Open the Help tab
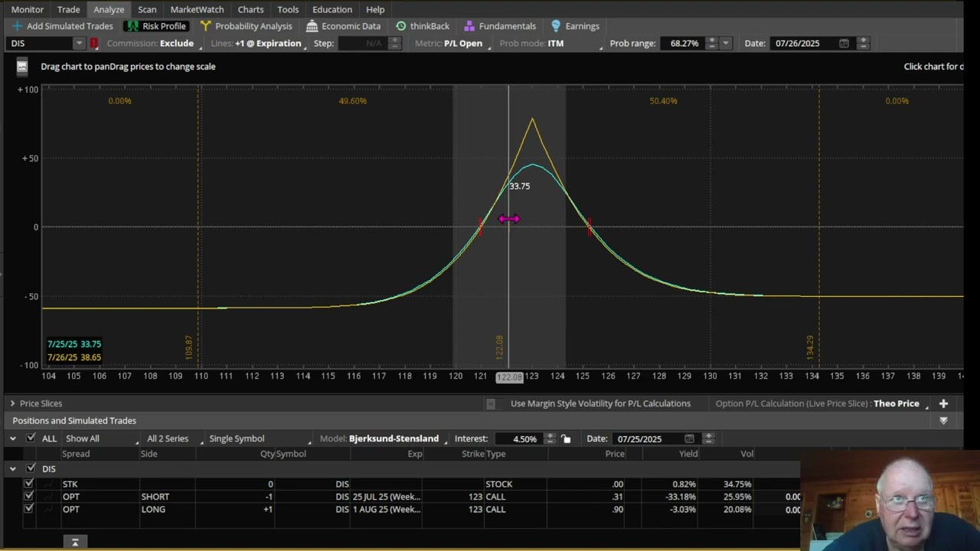 375,9
